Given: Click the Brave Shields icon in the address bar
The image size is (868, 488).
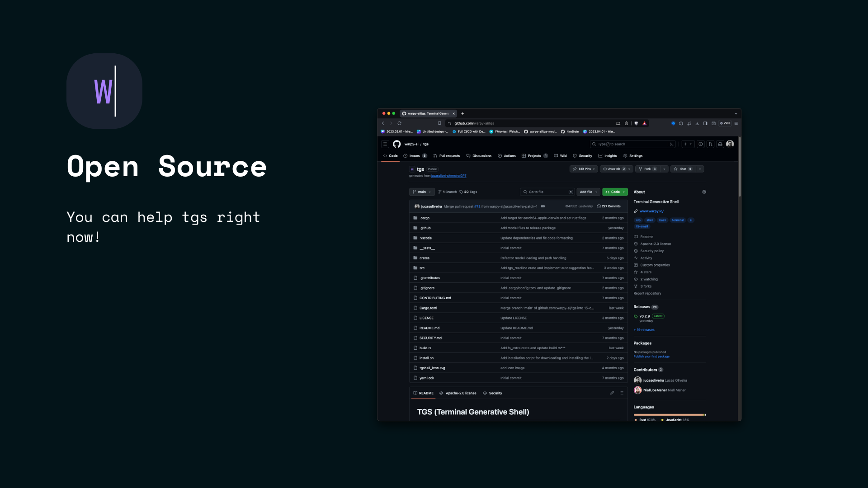Looking at the screenshot, I should (x=636, y=123).
